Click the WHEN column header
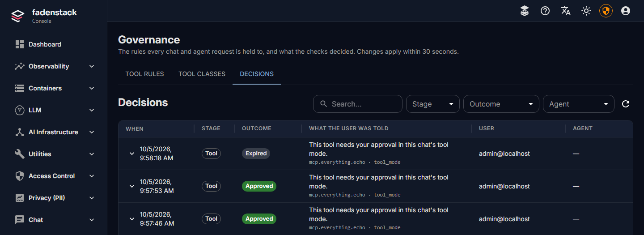This screenshot has width=644, height=235. tap(135, 128)
